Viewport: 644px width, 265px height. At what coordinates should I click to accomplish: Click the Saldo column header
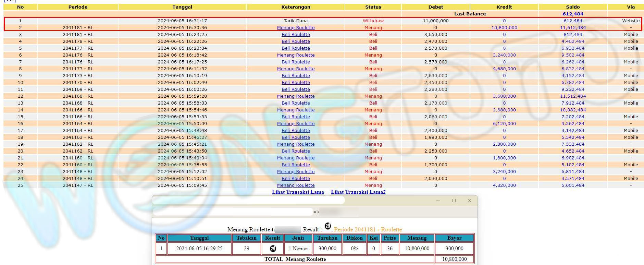tap(573, 7)
